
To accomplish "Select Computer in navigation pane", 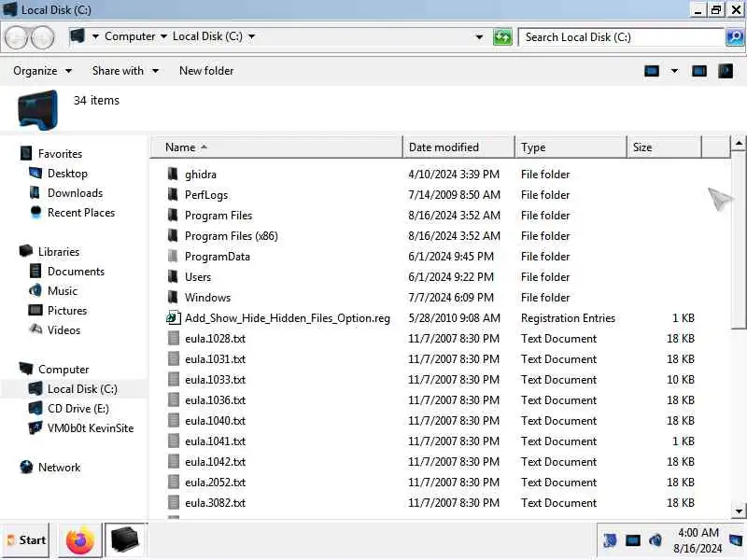I will click(63, 369).
